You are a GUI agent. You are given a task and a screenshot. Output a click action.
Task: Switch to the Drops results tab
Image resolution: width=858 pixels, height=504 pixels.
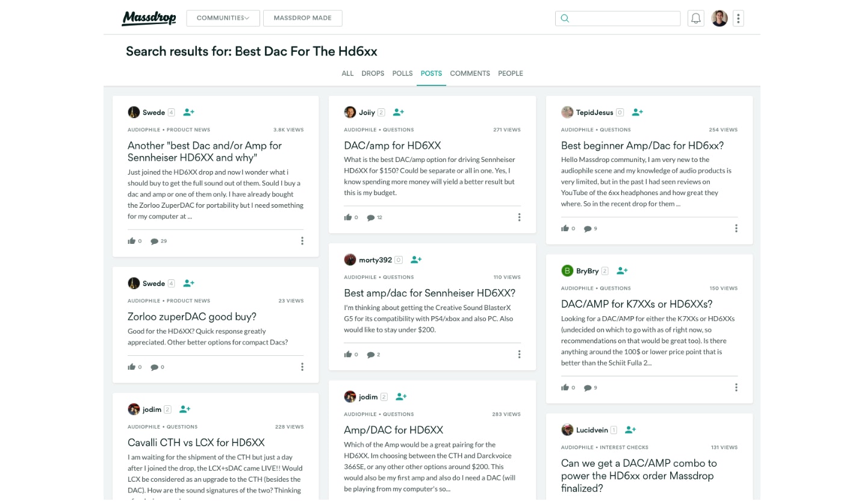pyautogui.click(x=372, y=73)
